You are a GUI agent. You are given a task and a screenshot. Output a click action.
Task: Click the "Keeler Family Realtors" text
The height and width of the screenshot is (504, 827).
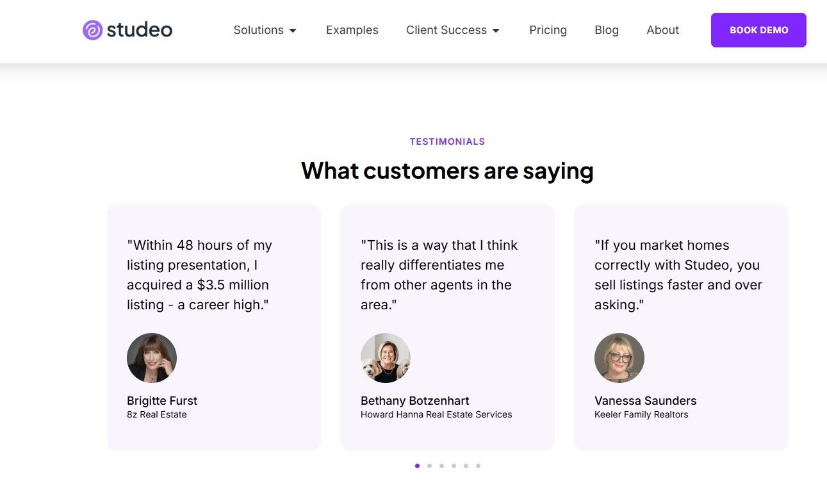click(x=641, y=414)
